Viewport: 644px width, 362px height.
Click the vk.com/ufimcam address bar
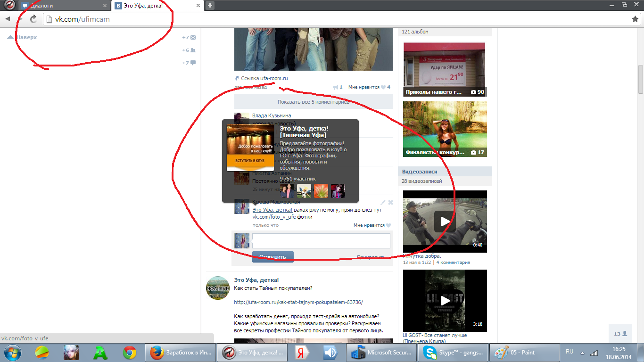click(x=335, y=19)
